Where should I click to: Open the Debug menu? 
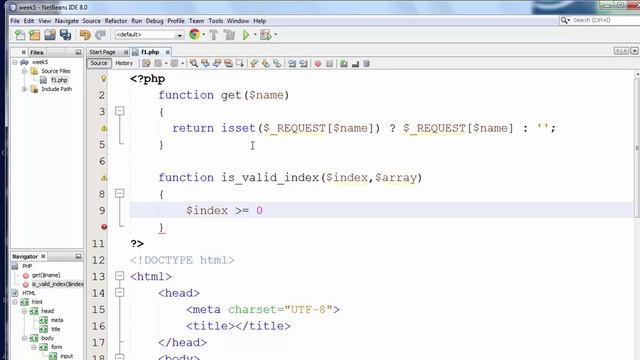[155, 21]
